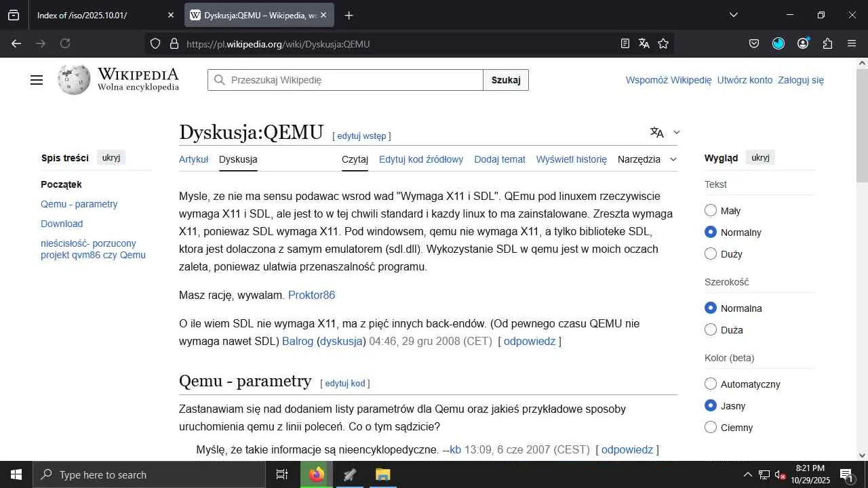The width and height of the screenshot is (868, 488).
Task: Select the Normalny text size option
Action: pos(711,232)
